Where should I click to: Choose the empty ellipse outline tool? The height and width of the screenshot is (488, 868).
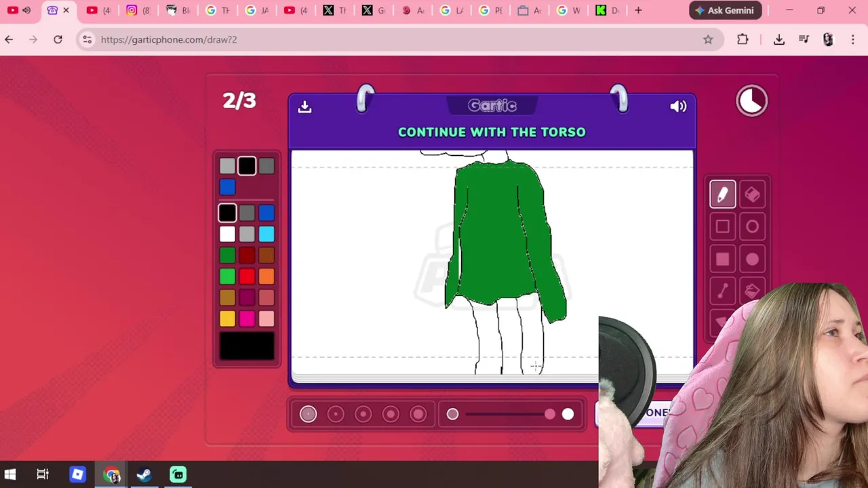[x=752, y=227]
